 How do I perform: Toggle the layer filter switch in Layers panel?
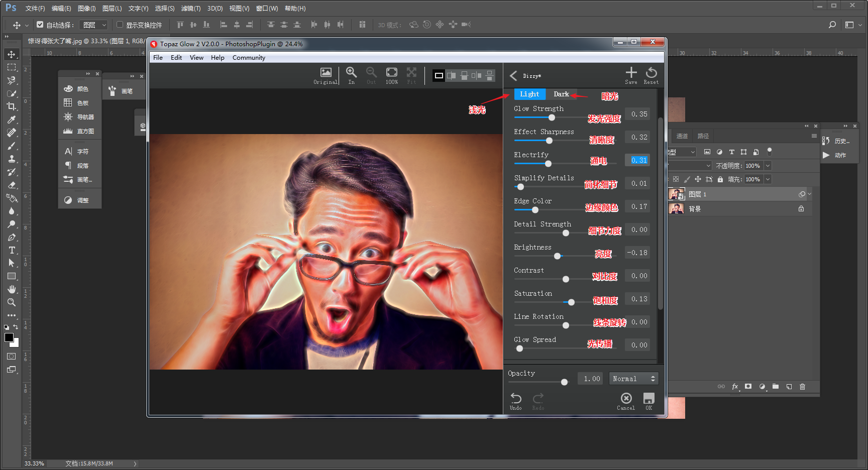[770, 151]
